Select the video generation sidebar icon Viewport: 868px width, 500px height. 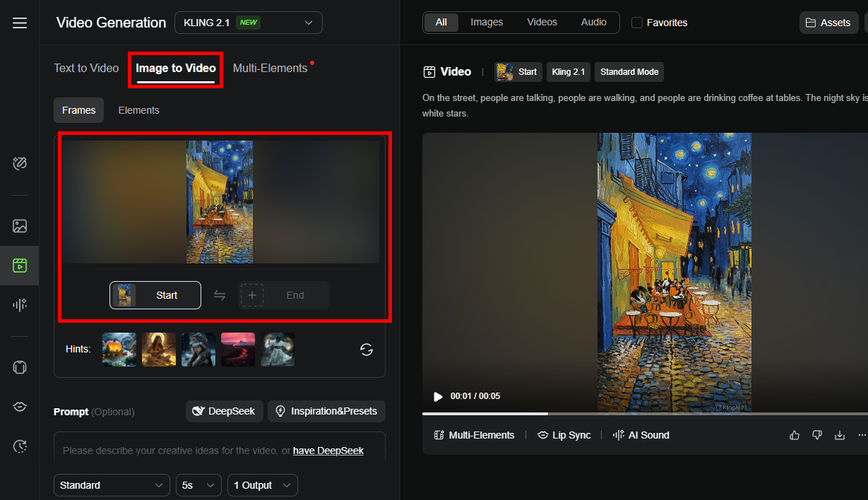pyautogui.click(x=20, y=266)
